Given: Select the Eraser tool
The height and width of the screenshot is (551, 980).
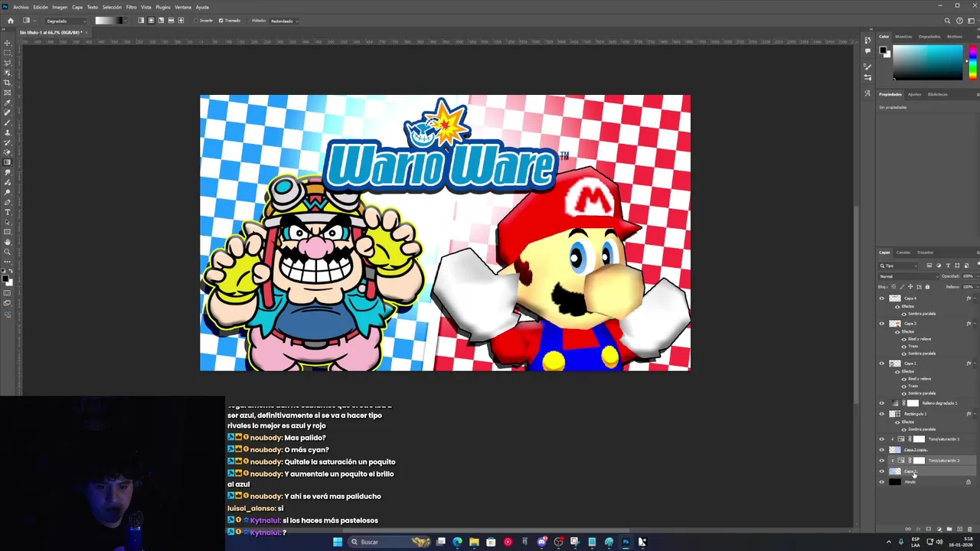Looking at the screenshot, I should click(8, 152).
